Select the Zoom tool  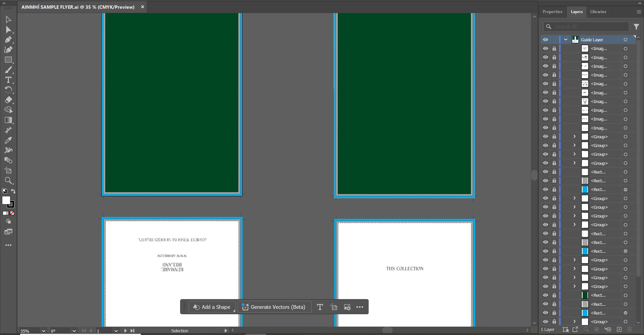tap(8, 181)
